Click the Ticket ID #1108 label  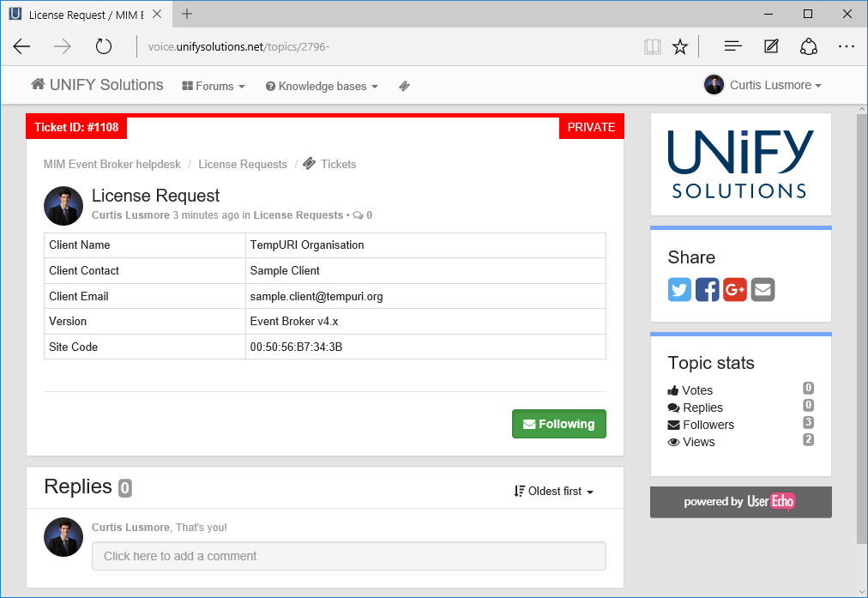pos(76,127)
